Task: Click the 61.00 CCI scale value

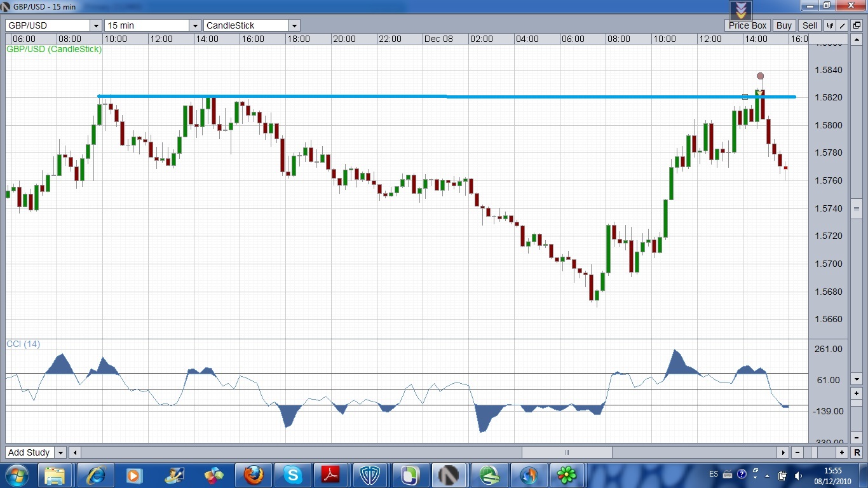Action: [x=829, y=380]
